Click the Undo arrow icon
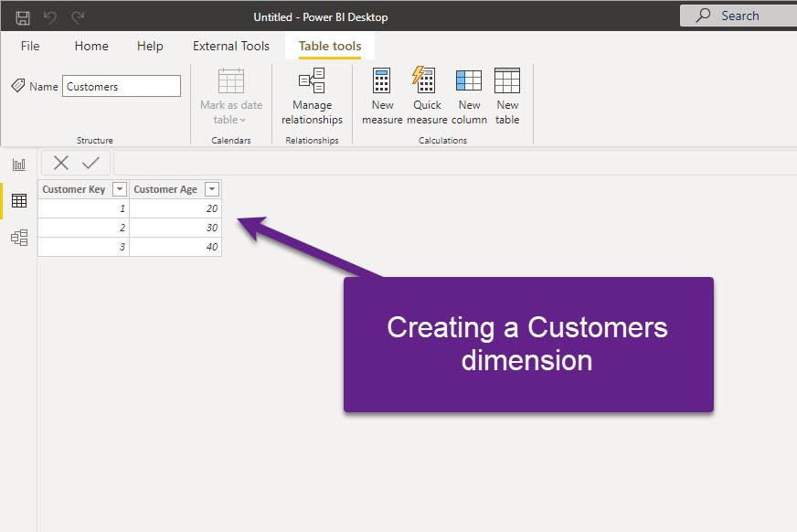This screenshot has height=532, width=797. [x=49, y=17]
